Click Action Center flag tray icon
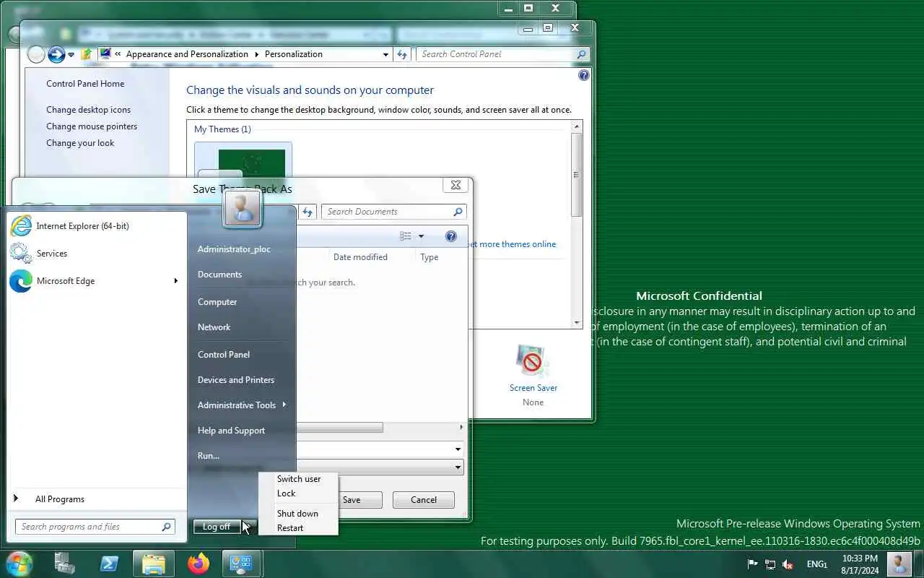 coord(752,564)
